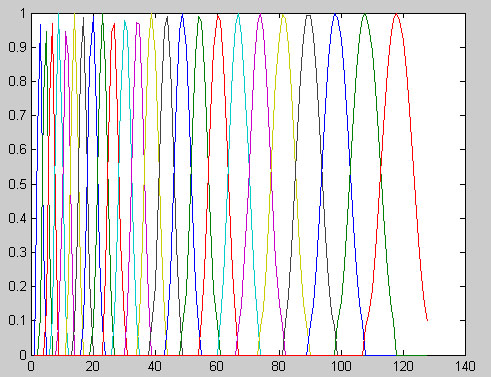The image size is (491, 377).
Task: Click the x-axis label 20
Action: tap(93, 366)
